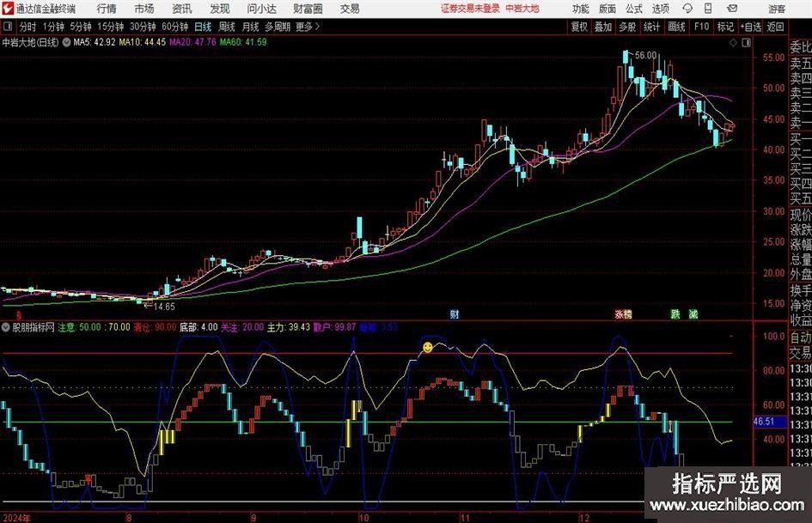The image size is (812, 523).
Task: Switch to the 15分钟 period tab
Action: pyautogui.click(x=111, y=27)
